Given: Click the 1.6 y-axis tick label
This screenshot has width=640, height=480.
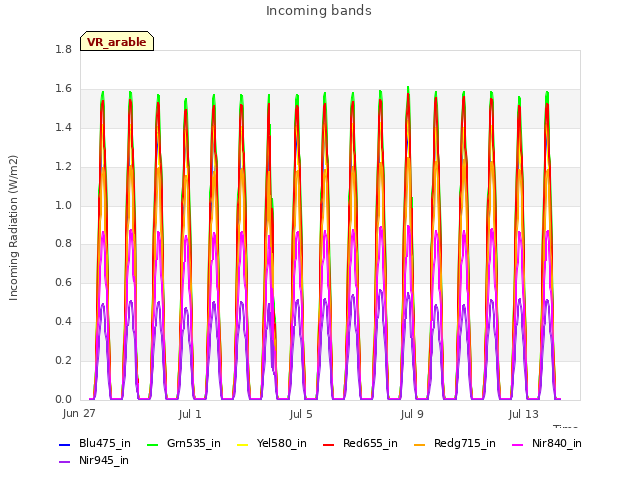Looking at the screenshot, I should pyautogui.click(x=63, y=89).
